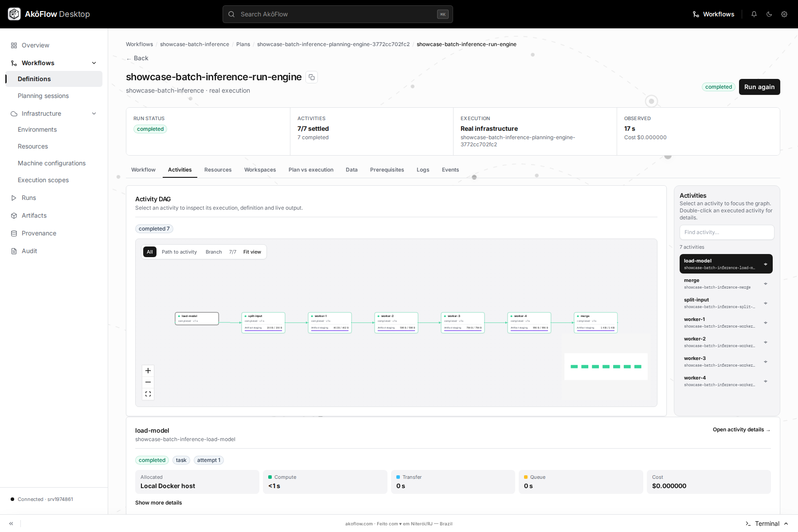
Task: Expand Show more details for load-model
Action: [x=159, y=503]
